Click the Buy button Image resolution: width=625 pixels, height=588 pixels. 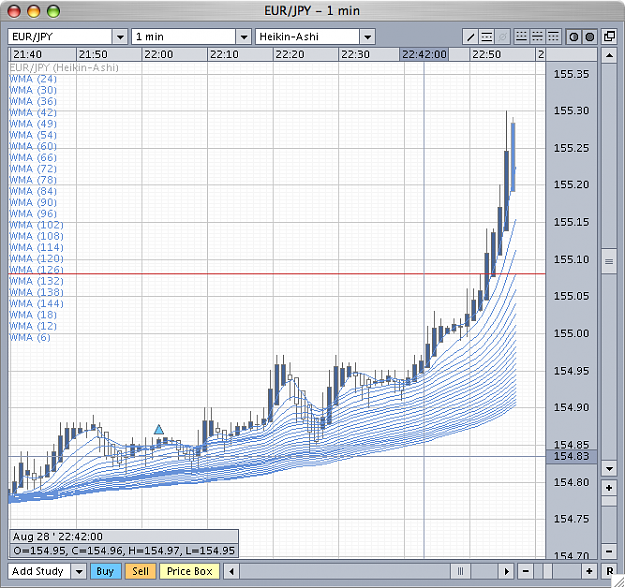click(105, 572)
